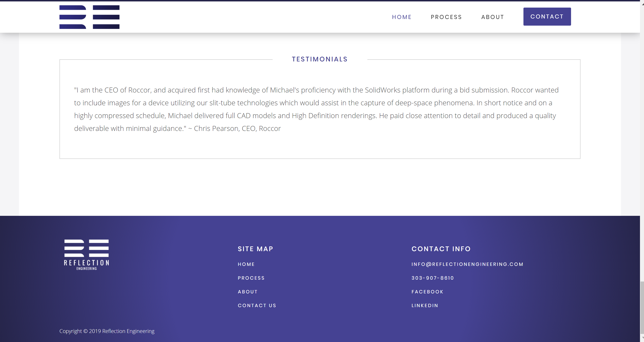644x342 pixels.
Task: Click the Testimonials section heading
Action: tap(320, 59)
